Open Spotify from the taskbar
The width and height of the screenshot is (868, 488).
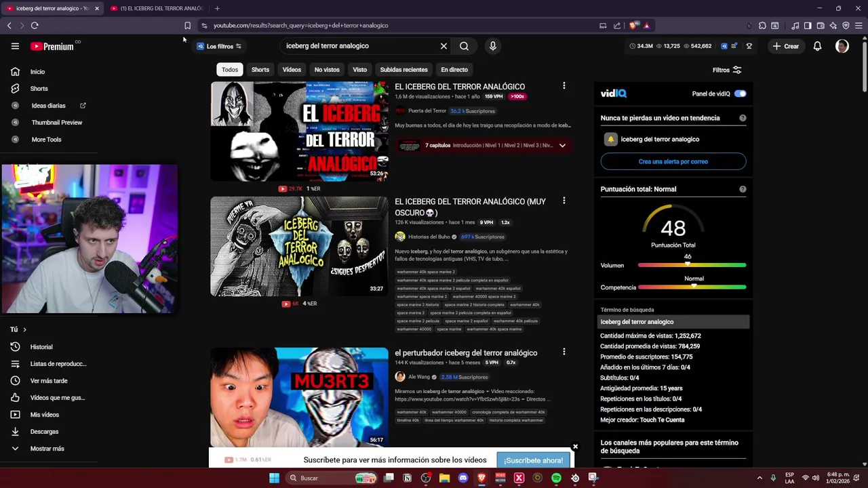coord(556,478)
